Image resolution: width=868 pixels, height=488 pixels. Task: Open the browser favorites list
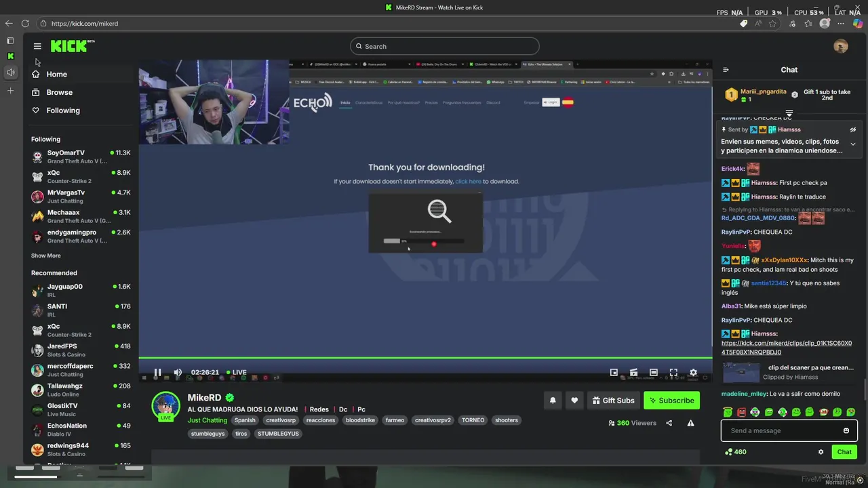pos(808,24)
